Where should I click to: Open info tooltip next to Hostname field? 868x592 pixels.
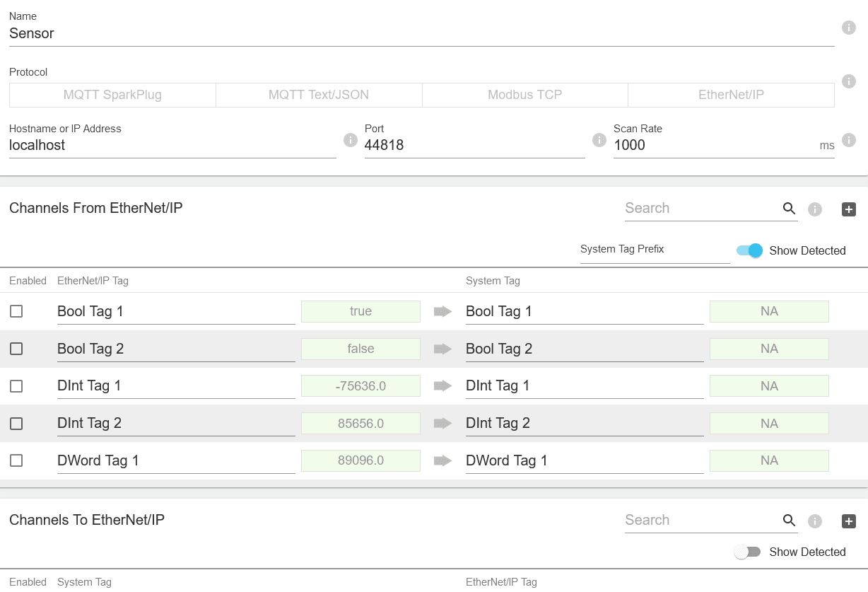[350, 140]
